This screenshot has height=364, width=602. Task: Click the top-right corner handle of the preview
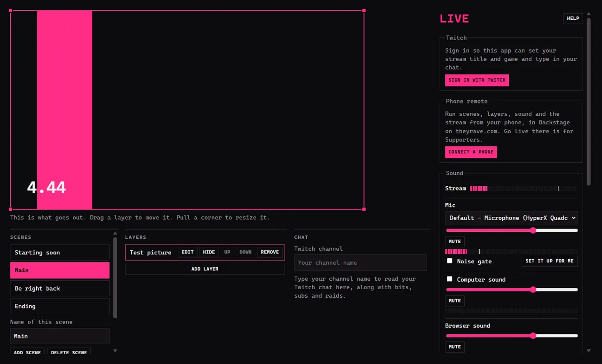[x=364, y=10]
